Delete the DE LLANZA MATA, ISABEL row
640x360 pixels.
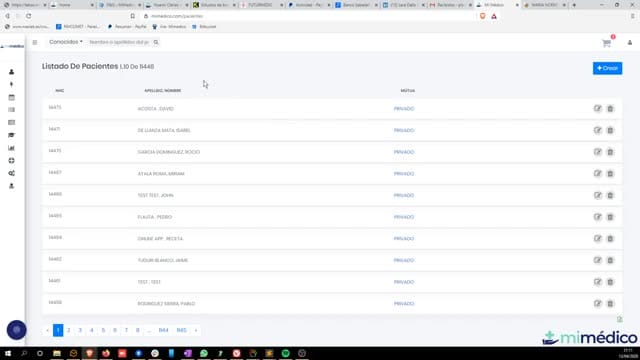(610, 130)
